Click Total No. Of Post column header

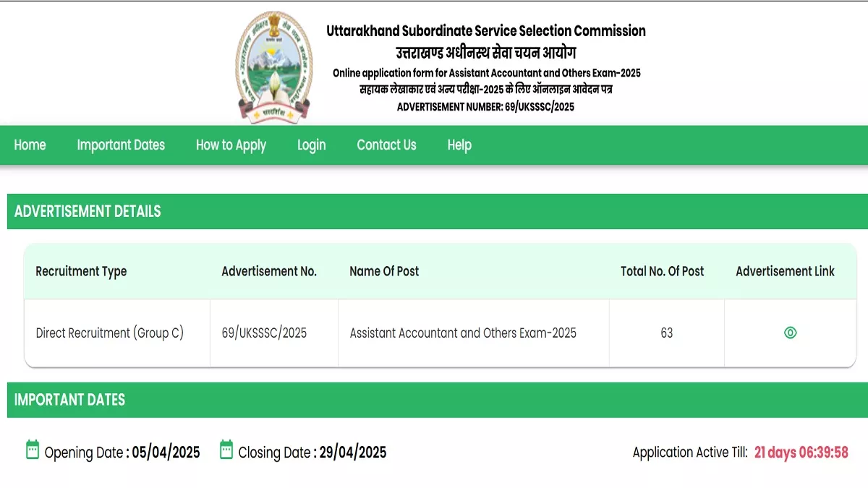(x=662, y=271)
